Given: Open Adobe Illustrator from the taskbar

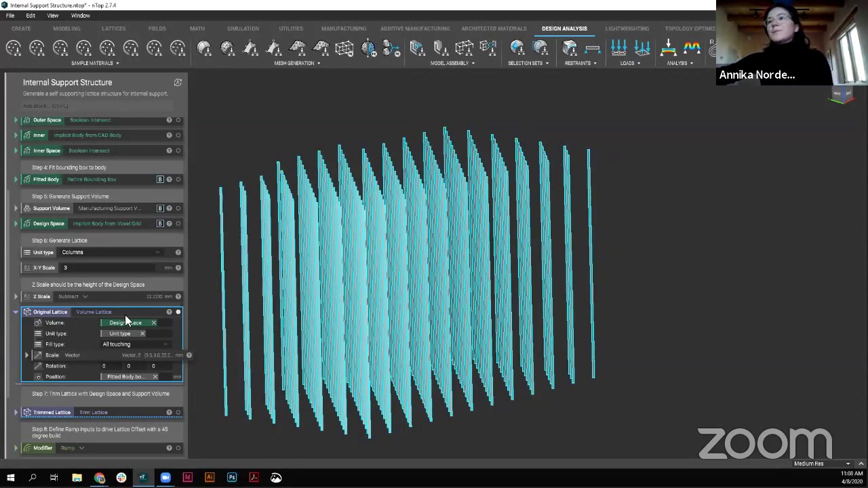Looking at the screenshot, I should [x=210, y=478].
